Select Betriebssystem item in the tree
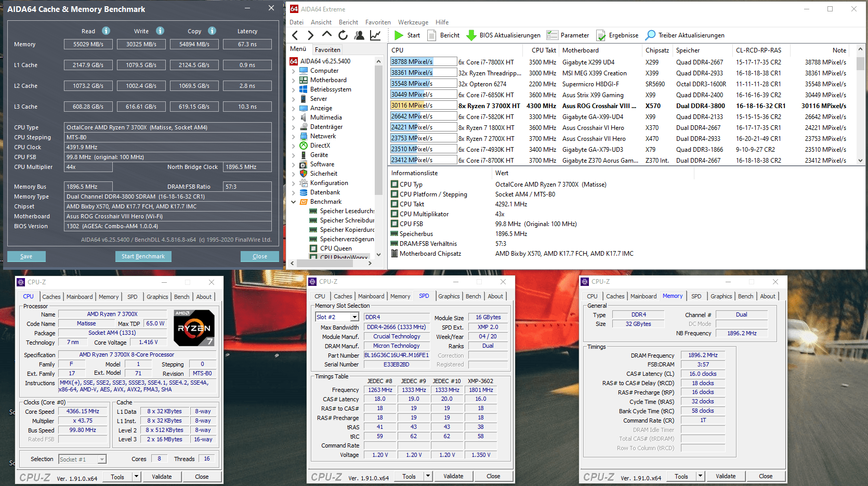This screenshot has height=486, width=868. (331, 89)
